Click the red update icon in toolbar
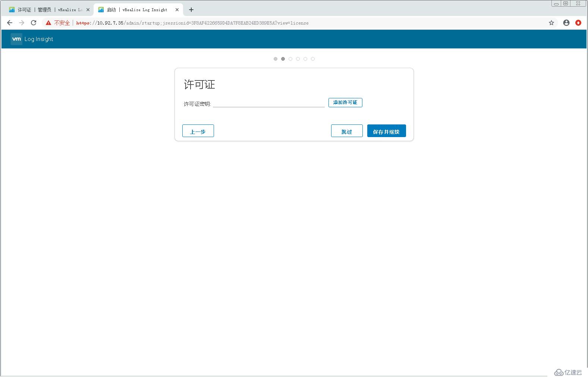 point(578,23)
